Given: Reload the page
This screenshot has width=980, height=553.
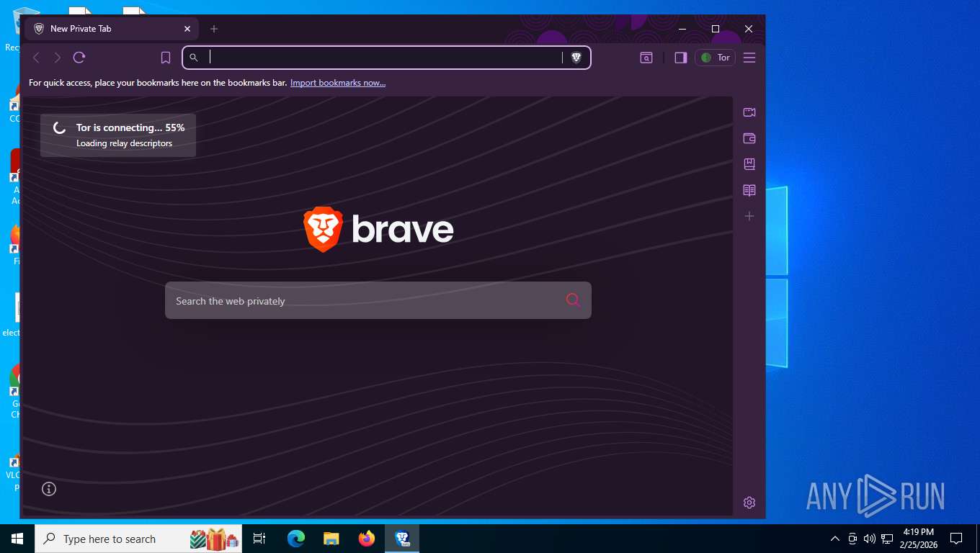Looking at the screenshot, I should 79,58.
